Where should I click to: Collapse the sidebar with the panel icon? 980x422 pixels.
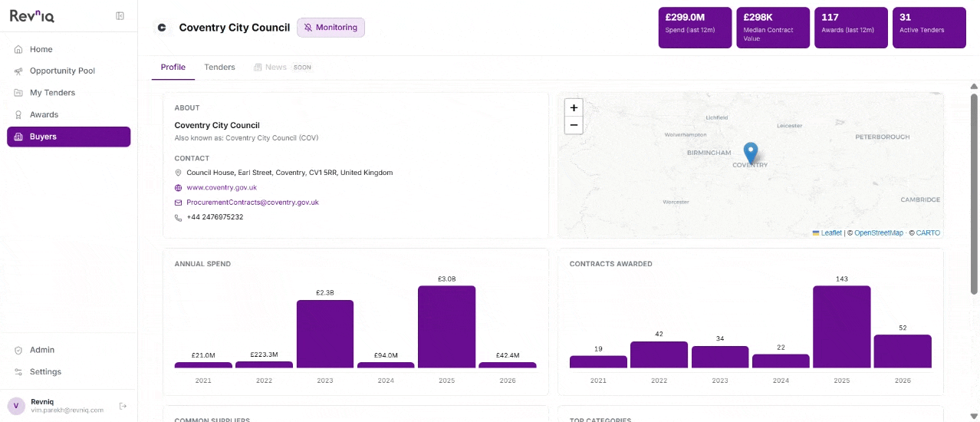pyautogui.click(x=120, y=16)
